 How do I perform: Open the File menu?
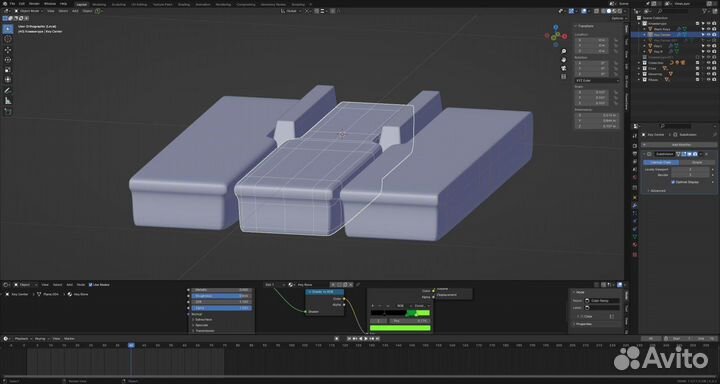12,4
